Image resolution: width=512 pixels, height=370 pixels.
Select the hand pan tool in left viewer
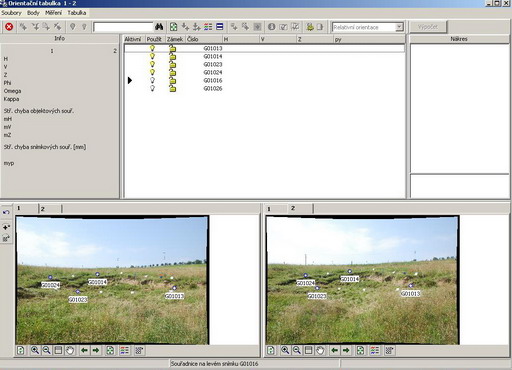[x=70, y=350]
